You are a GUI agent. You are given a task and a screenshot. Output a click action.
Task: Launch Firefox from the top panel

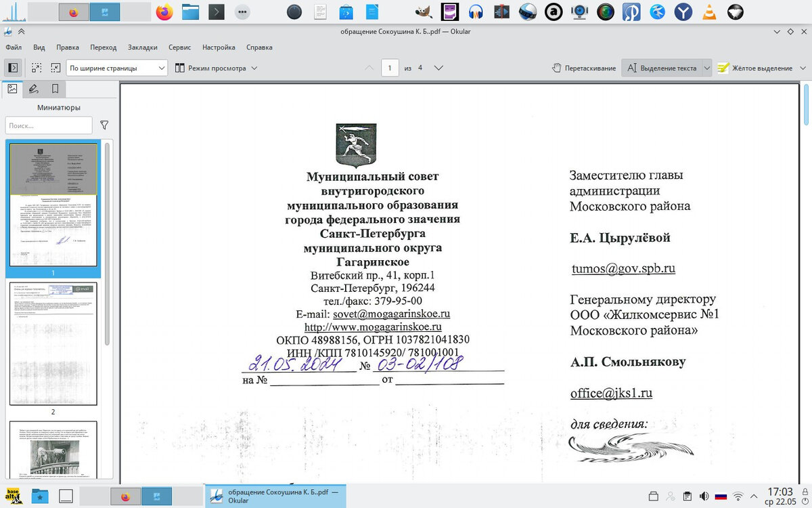[164, 12]
